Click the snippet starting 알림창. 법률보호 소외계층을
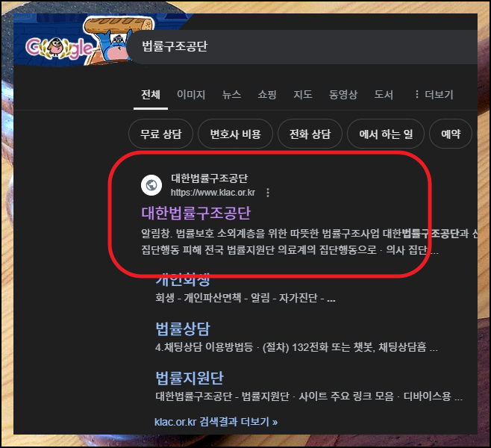 pyautogui.click(x=308, y=241)
